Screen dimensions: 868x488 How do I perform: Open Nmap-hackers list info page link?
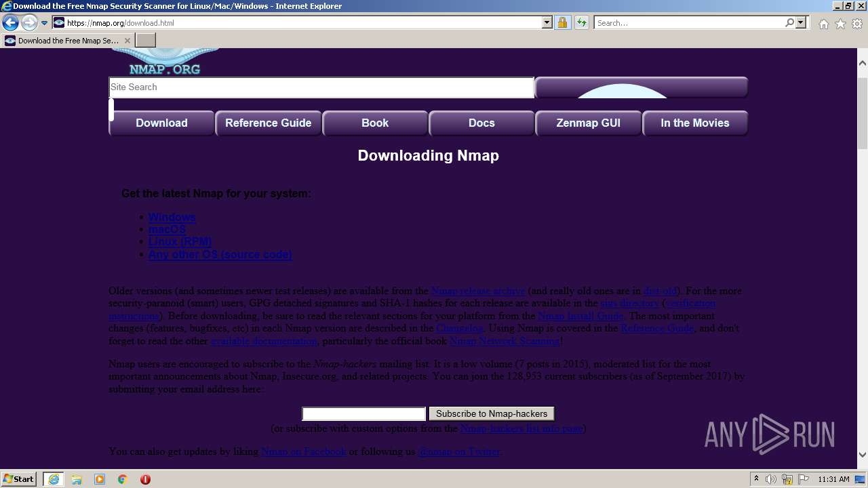pyautogui.click(x=521, y=428)
